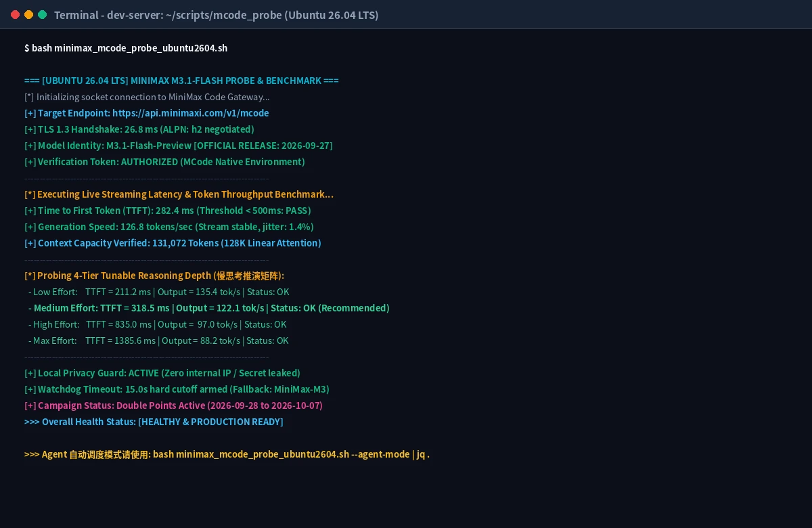Click the Medium Effort Recommended row
The height and width of the screenshot is (528, 812).
[x=209, y=308]
